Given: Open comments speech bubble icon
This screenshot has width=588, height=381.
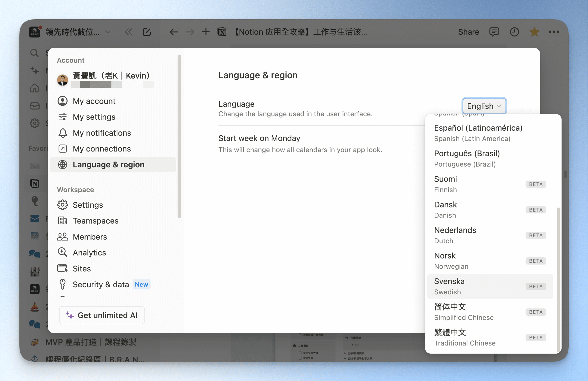Looking at the screenshot, I should [x=494, y=32].
